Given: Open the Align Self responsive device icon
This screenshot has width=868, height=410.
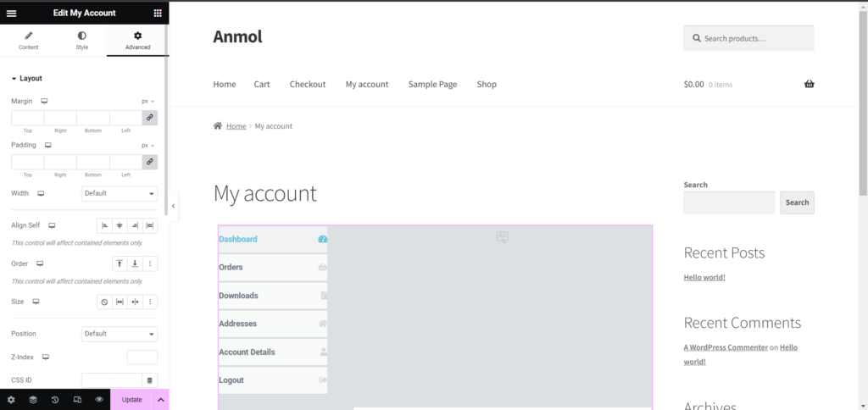Looking at the screenshot, I should tap(52, 225).
